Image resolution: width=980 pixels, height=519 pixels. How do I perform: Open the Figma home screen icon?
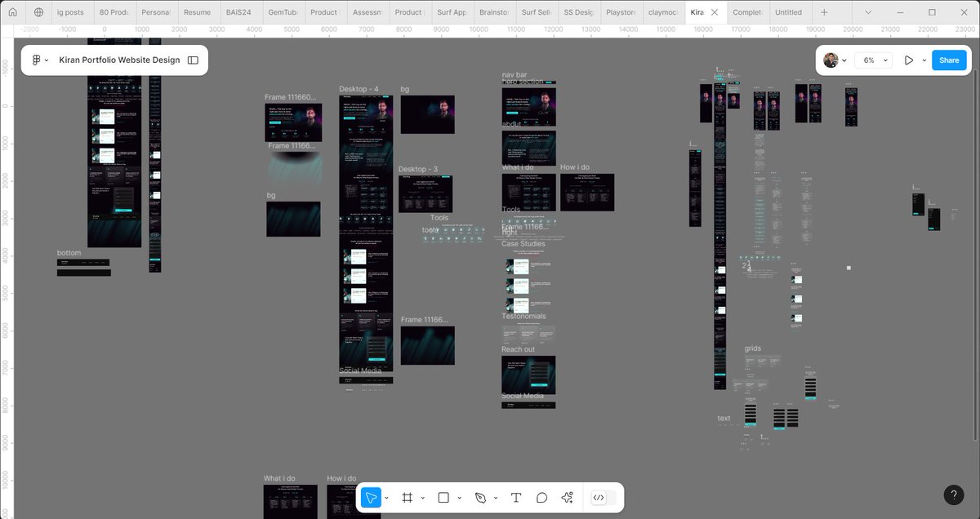[x=14, y=12]
